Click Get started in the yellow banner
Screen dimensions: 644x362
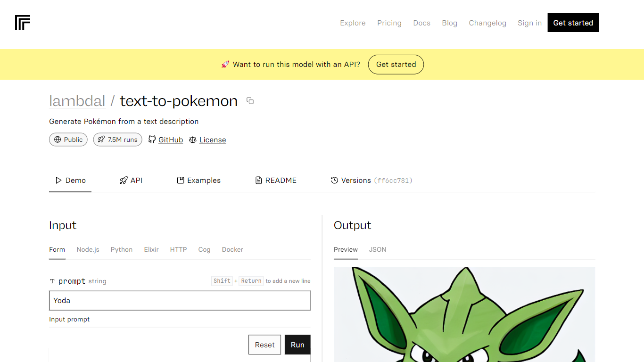(x=396, y=65)
